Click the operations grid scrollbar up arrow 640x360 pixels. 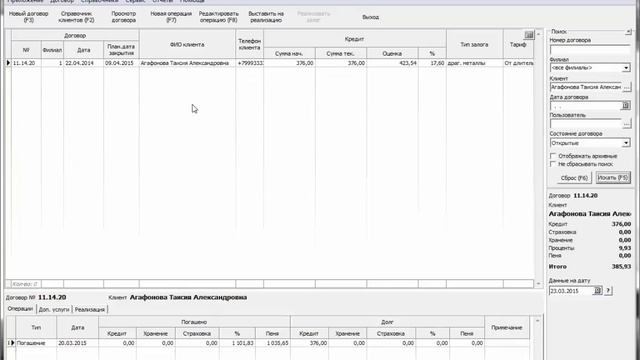point(538,321)
